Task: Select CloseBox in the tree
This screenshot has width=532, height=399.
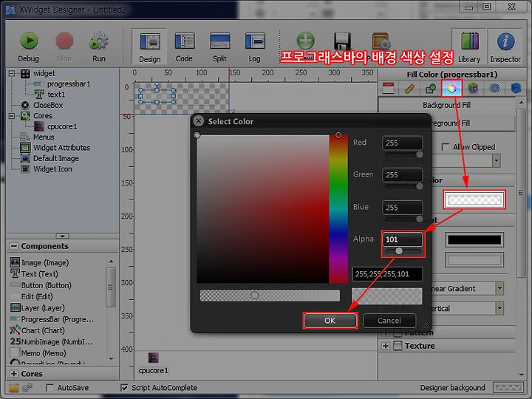Action: 48,105
